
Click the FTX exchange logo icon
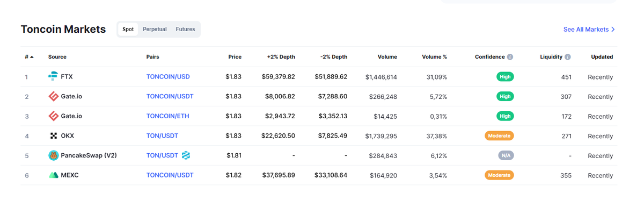53,77
